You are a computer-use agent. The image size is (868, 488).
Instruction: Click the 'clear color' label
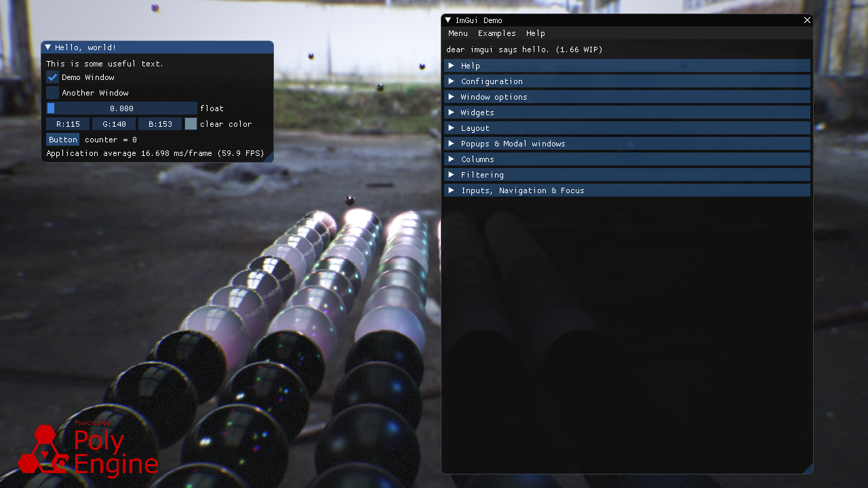coord(226,124)
